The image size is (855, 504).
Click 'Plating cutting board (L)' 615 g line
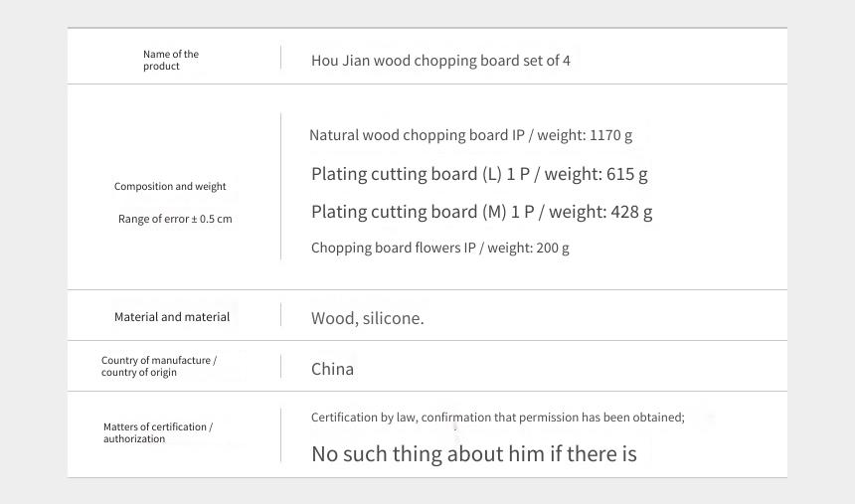coord(479,174)
